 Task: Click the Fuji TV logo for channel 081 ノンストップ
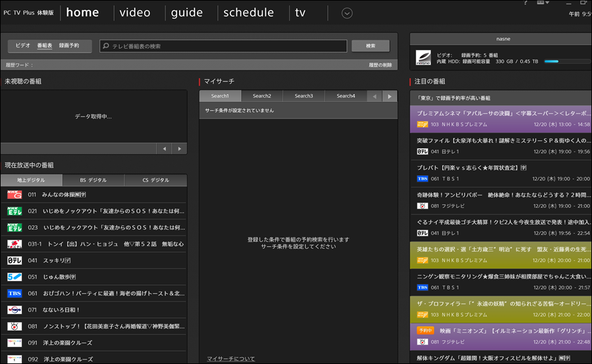[x=14, y=326]
